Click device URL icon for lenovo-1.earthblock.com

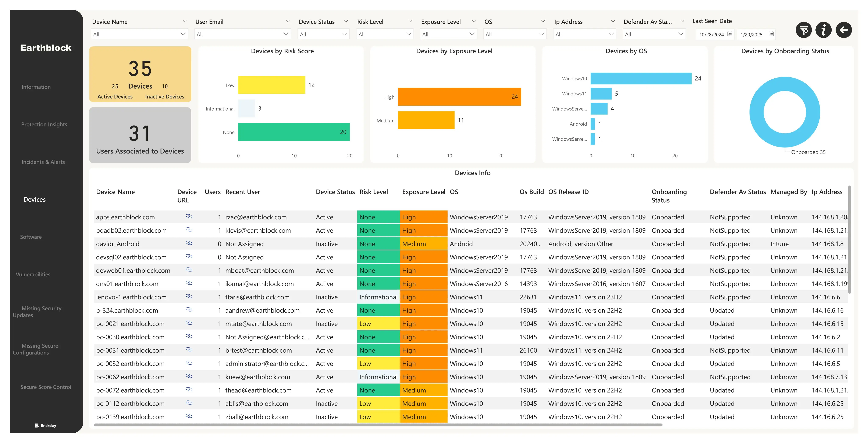(189, 296)
